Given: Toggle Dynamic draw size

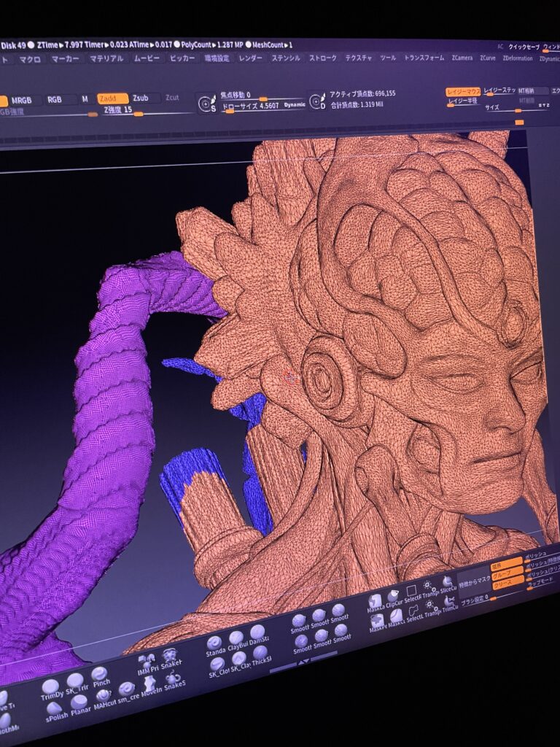Looking at the screenshot, I should pos(295,104).
